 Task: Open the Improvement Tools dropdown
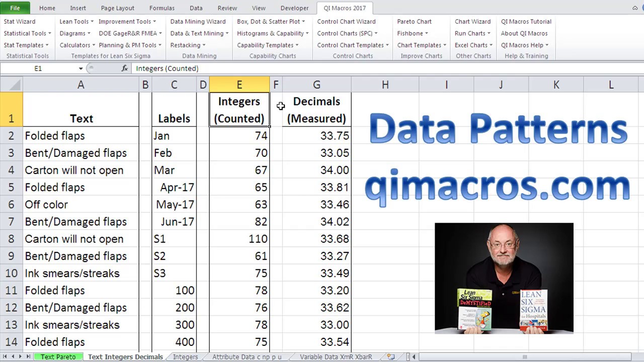click(x=127, y=22)
